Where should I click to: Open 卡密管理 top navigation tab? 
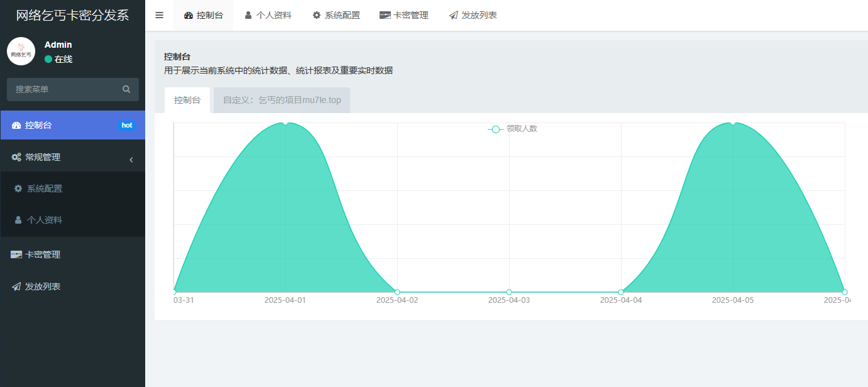click(x=404, y=15)
